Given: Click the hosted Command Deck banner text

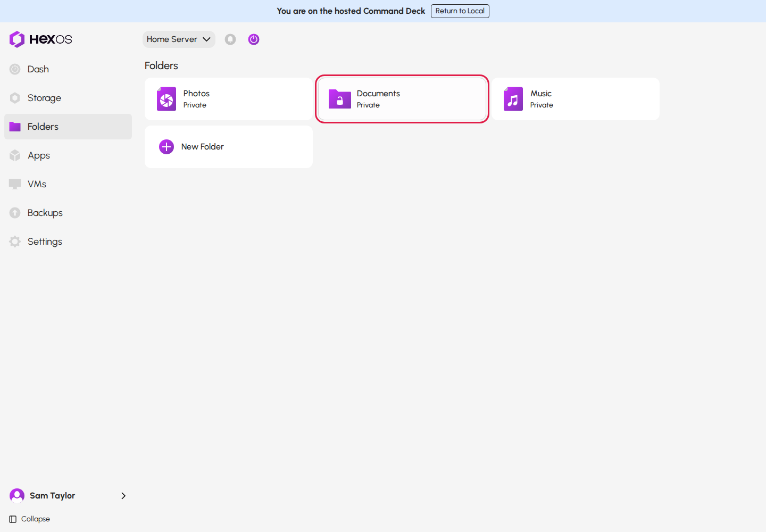Looking at the screenshot, I should pos(351,11).
